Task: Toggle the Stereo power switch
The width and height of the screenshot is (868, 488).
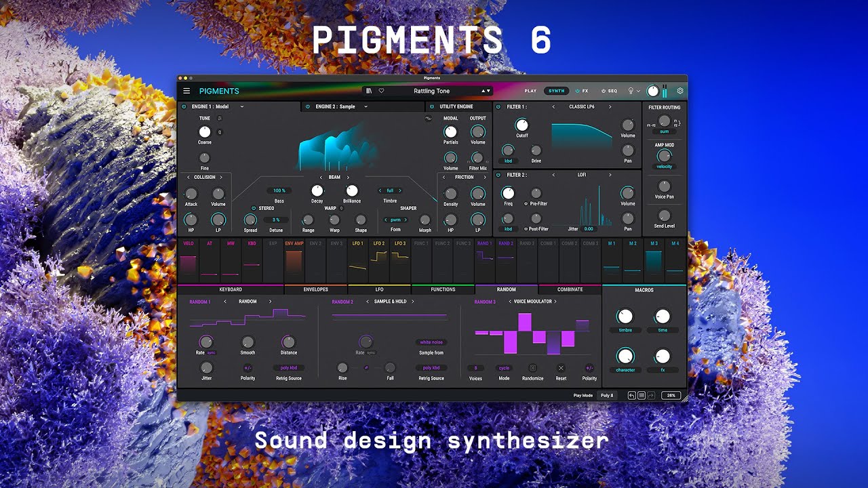Action: (254, 208)
